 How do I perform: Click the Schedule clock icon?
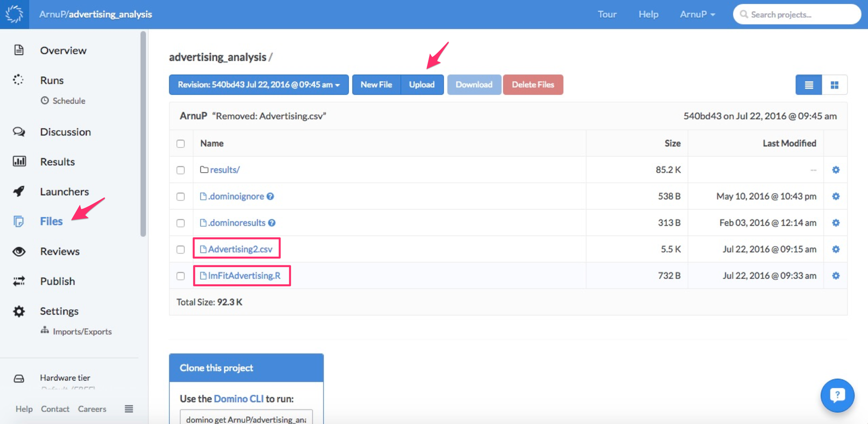tap(45, 100)
